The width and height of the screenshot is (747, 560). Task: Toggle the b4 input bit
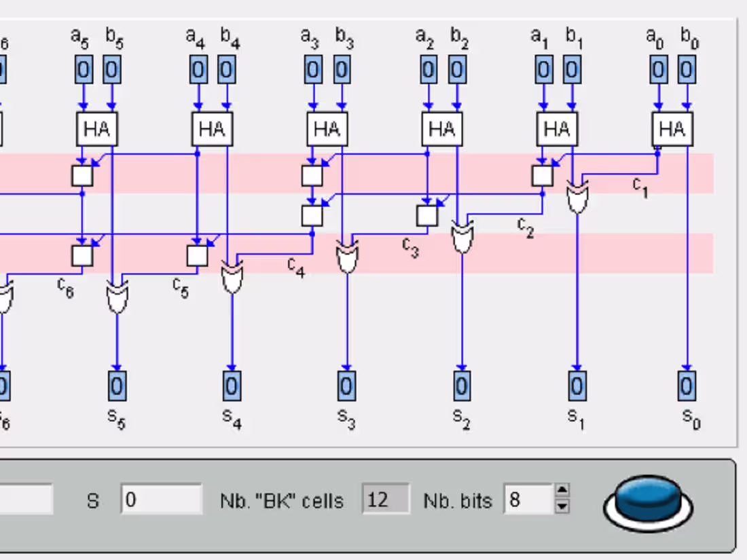point(227,69)
